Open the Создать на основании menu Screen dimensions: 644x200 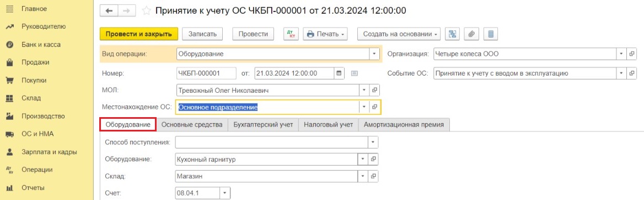[x=399, y=34]
